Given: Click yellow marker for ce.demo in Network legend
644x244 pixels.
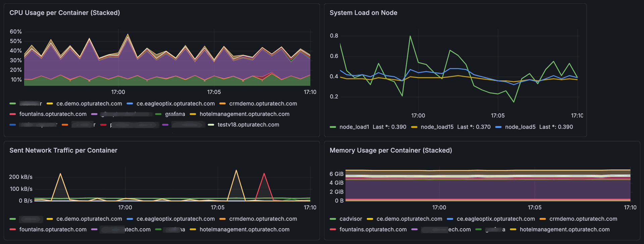Looking at the screenshot, I should [50, 219].
